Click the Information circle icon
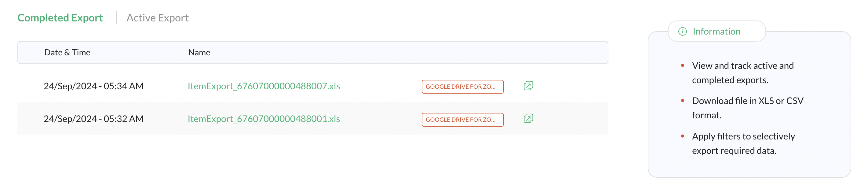 tap(682, 31)
